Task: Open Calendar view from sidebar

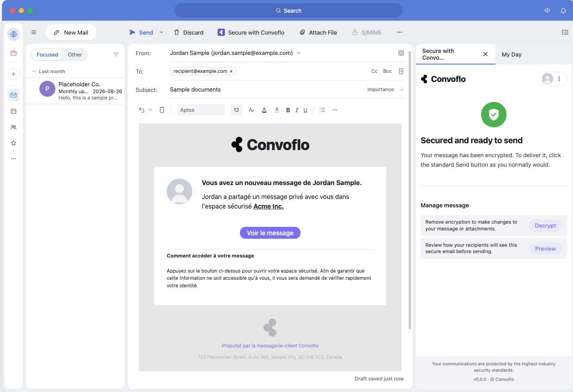Action: (x=14, y=111)
